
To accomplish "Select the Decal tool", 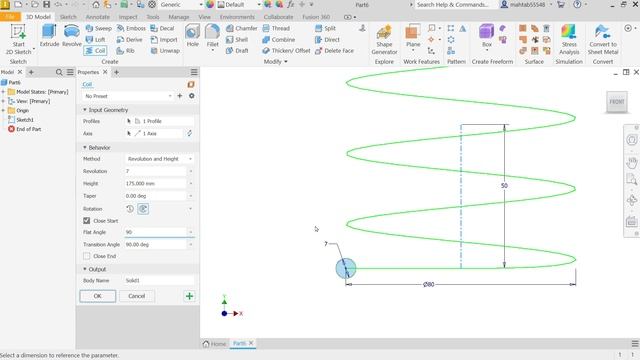I will tap(162, 28).
